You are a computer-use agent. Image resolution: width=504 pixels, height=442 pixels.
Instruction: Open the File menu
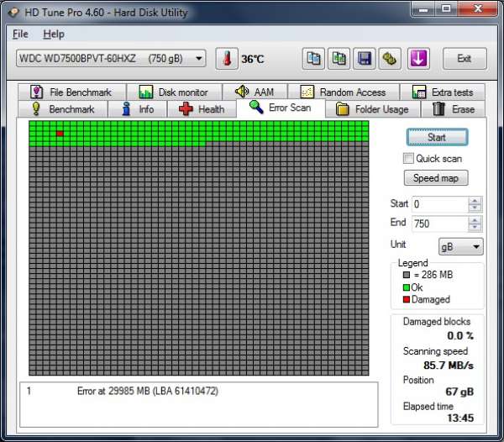(20, 34)
